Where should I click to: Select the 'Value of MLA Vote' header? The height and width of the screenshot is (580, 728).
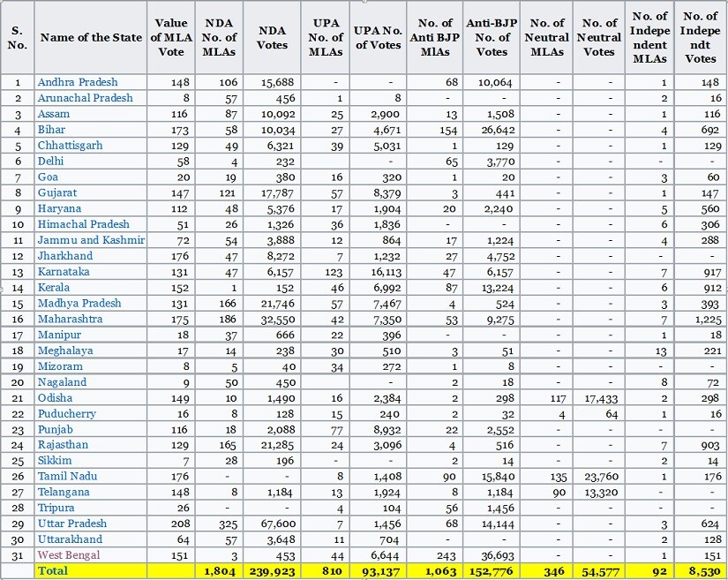[x=171, y=38]
